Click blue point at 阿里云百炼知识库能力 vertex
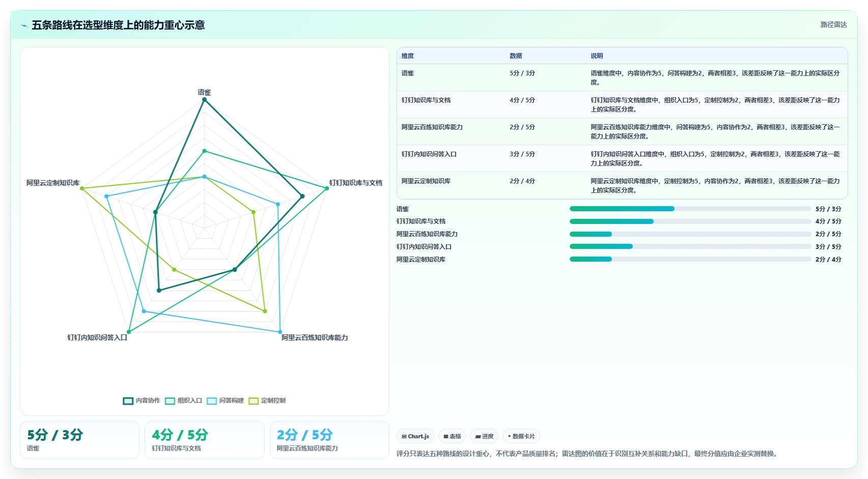Screen dimensions: 868x479 (x=280, y=332)
